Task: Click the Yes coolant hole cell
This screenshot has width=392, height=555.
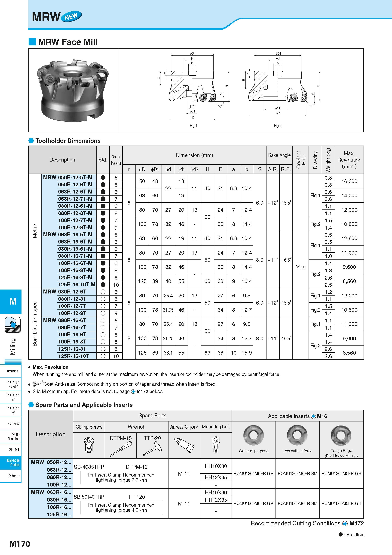Action: 300,267
